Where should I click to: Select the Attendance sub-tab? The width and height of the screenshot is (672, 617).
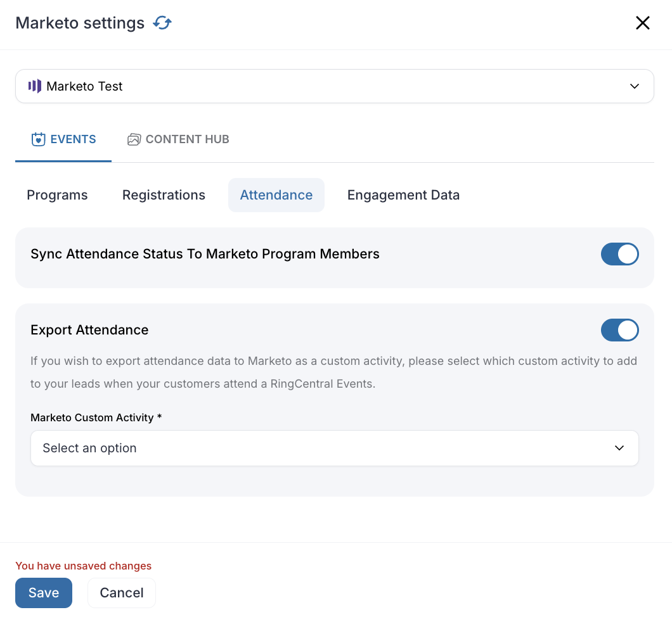[x=276, y=195]
